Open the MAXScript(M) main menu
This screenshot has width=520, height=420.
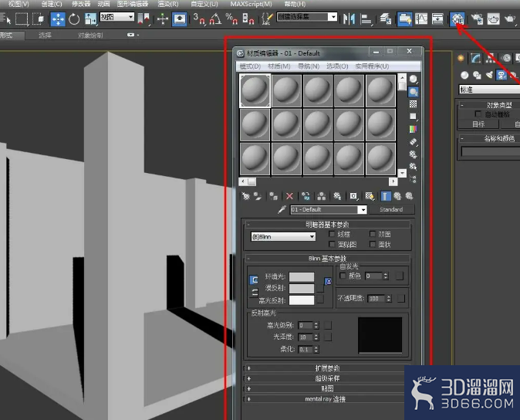click(251, 5)
